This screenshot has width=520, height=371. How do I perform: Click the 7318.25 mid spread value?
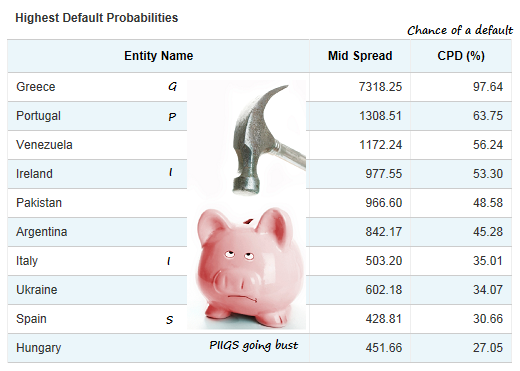380,87
